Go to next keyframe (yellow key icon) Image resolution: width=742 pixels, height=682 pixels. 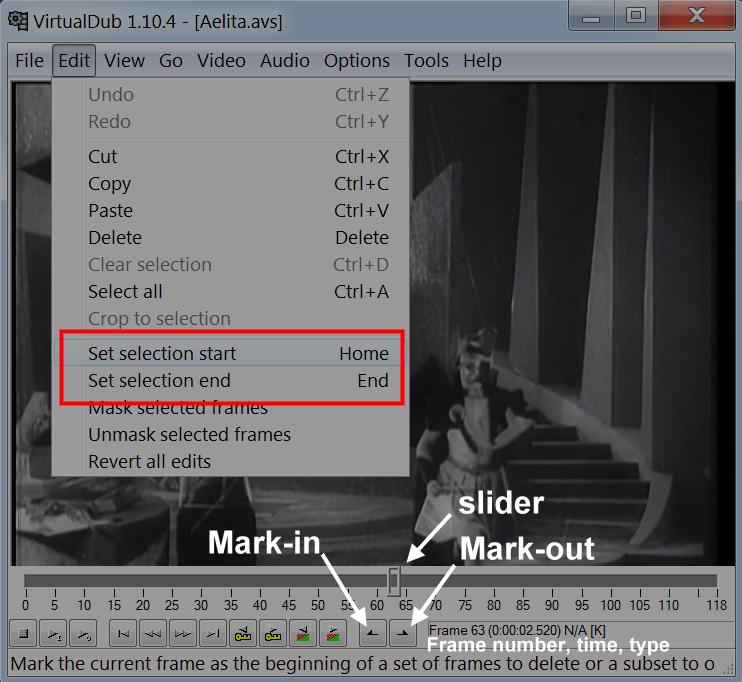click(273, 633)
